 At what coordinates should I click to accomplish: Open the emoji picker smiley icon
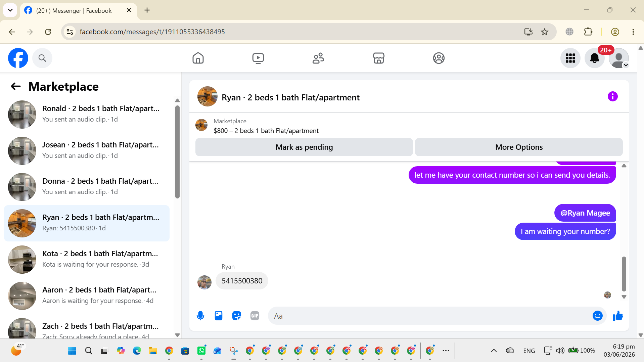[x=598, y=316]
